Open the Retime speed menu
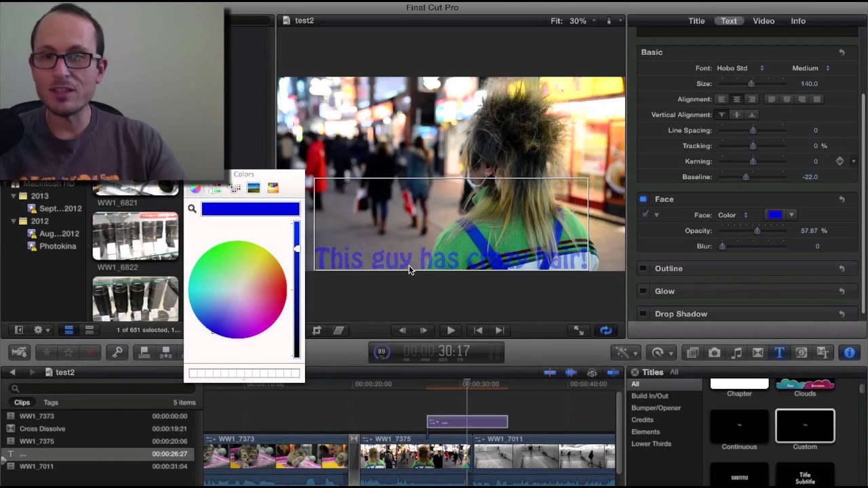 point(660,352)
